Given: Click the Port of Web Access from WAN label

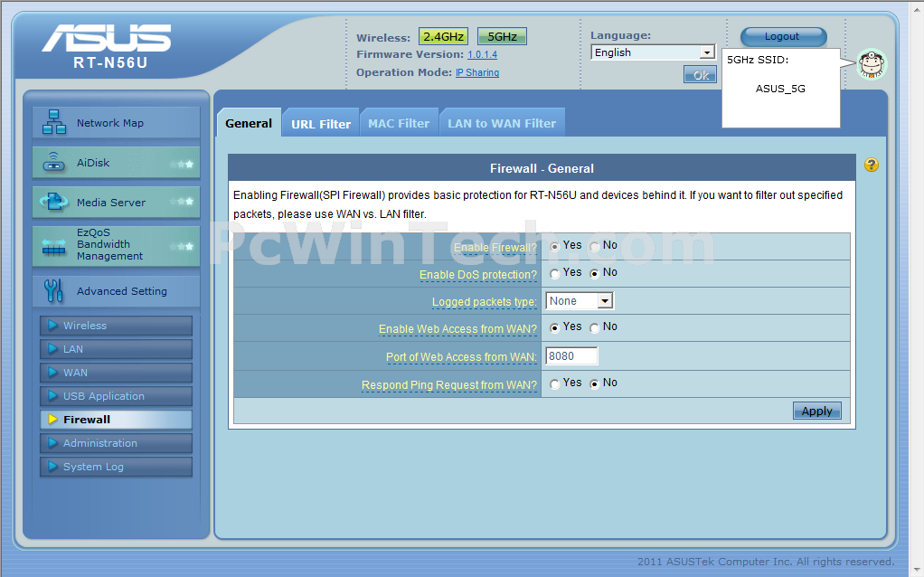Looking at the screenshot, I should (461, 357).
